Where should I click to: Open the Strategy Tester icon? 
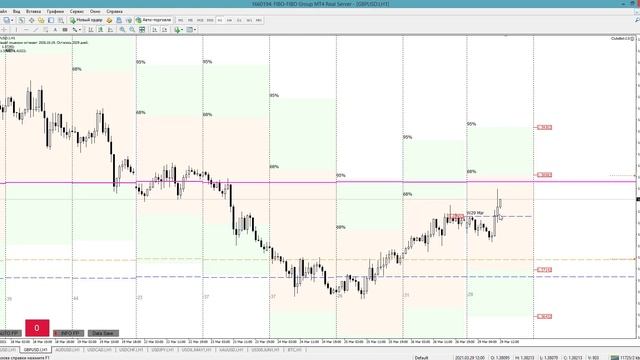point(60,20)
